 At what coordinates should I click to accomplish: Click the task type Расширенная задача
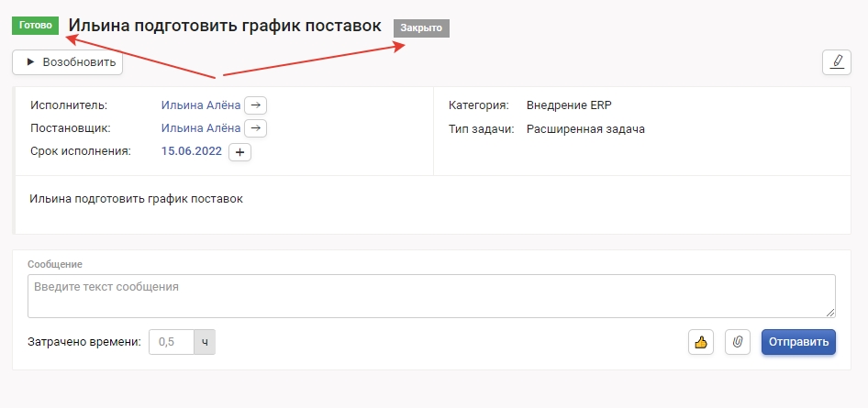pyautogui.click(x=585, y=129)
